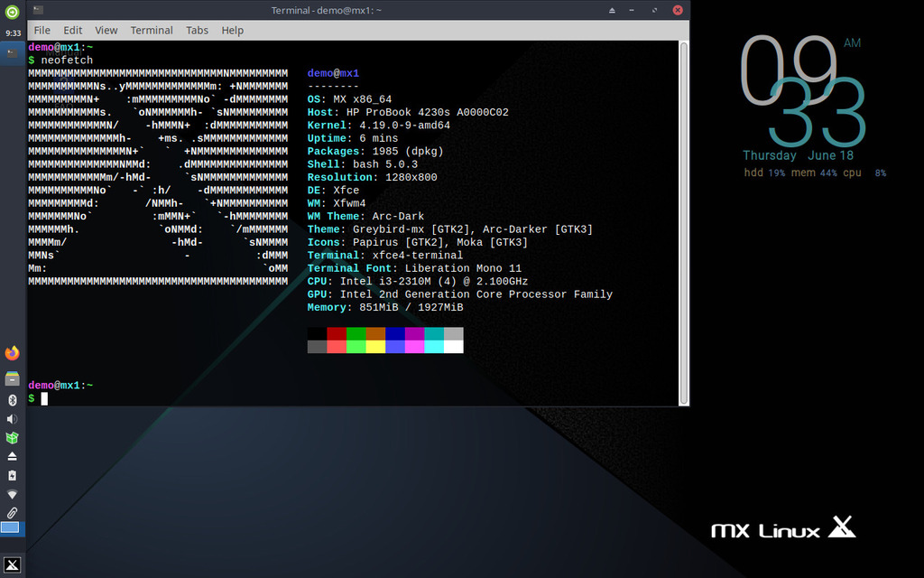The width and height of the screenshot is (924, 578).
Task: Click the Bluetooth tray icon
Action: 12,399
